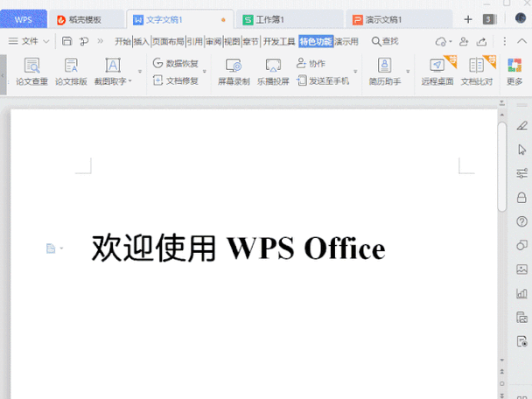Click the 协作 collaboration button
This screenshot has height=399, width=532.
[311, 64]
